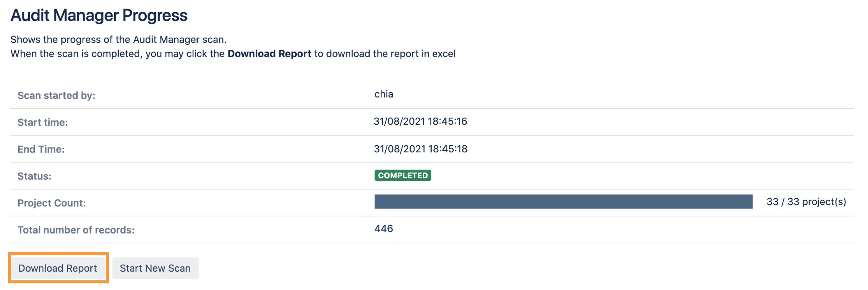Click the Start New Scan button
This screenshot has height=290, width=868.
(155, 268)
